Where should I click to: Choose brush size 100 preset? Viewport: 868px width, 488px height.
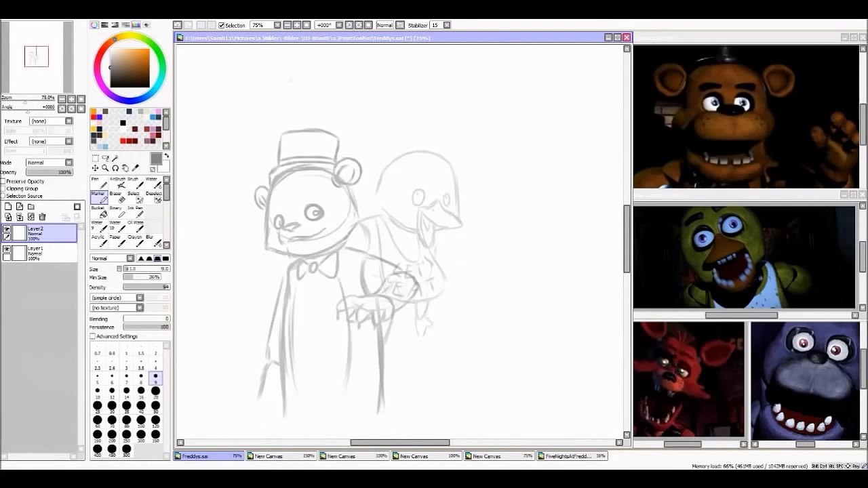click(x=141, y=422)
